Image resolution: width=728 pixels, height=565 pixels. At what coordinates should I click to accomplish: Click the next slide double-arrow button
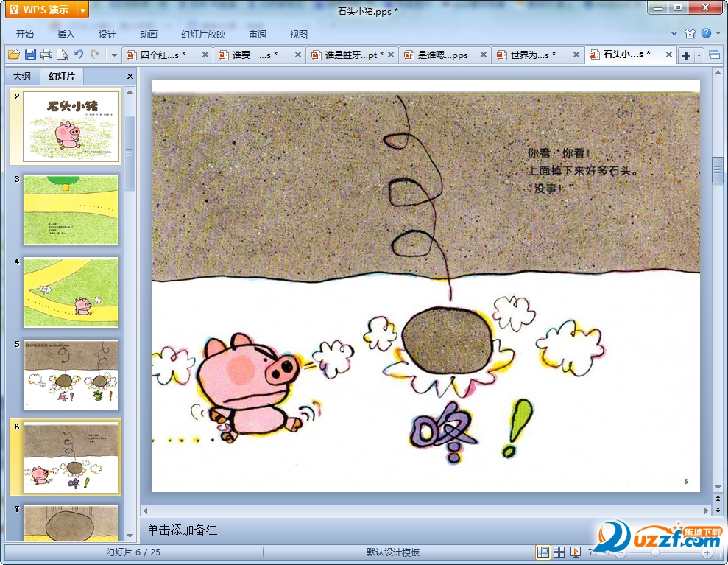tap(718, 509)
